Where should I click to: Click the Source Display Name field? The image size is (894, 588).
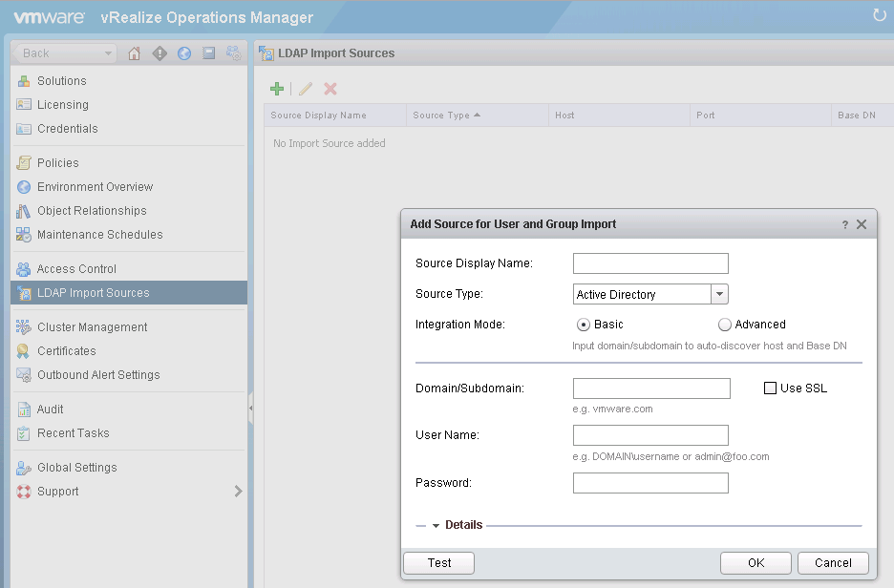[650, 263]
